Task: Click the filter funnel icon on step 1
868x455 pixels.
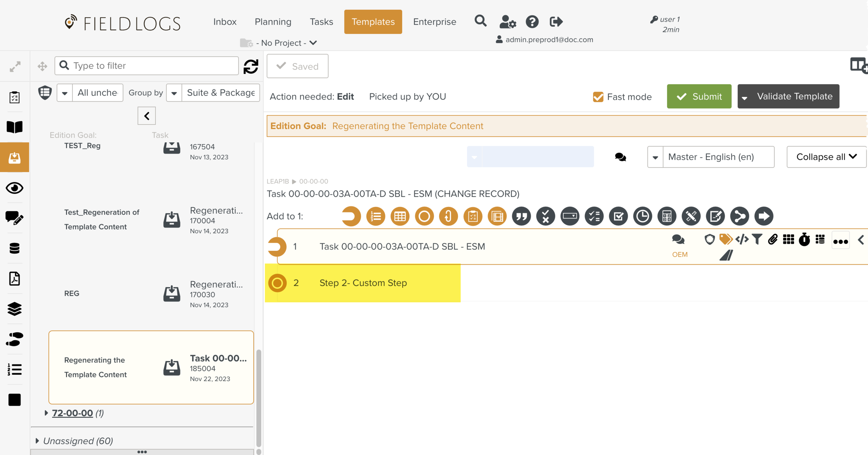Action: tap(757, 239)
